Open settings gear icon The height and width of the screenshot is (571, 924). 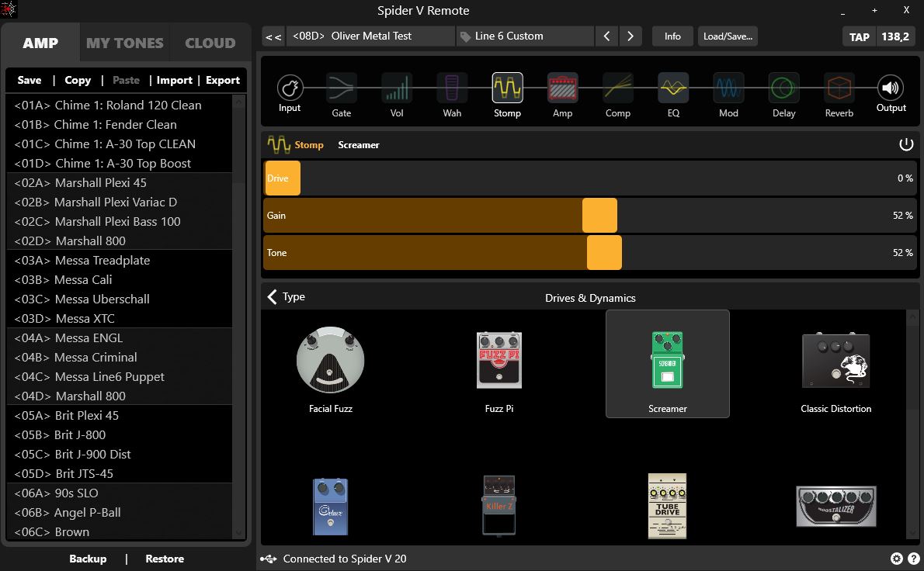(896, 559)
